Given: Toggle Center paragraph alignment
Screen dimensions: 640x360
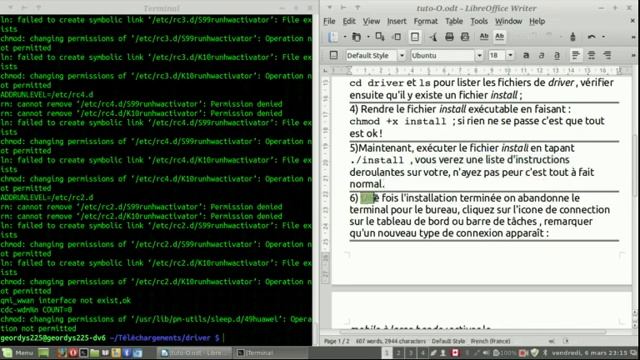Looking at the screenshot, I should pyautogui.click(x=591, y=55).
